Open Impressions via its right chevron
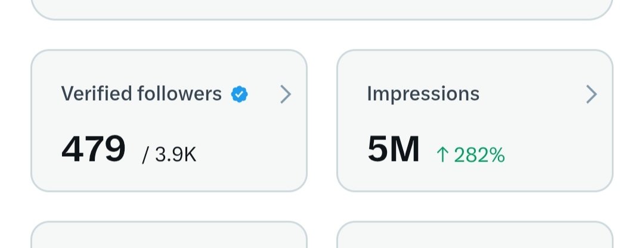 (x=591, y=94)
